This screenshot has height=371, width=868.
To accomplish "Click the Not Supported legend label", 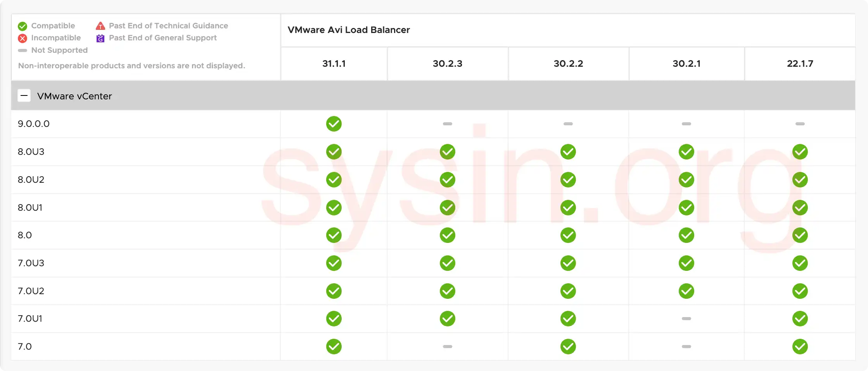I will [x=59, y=50].
